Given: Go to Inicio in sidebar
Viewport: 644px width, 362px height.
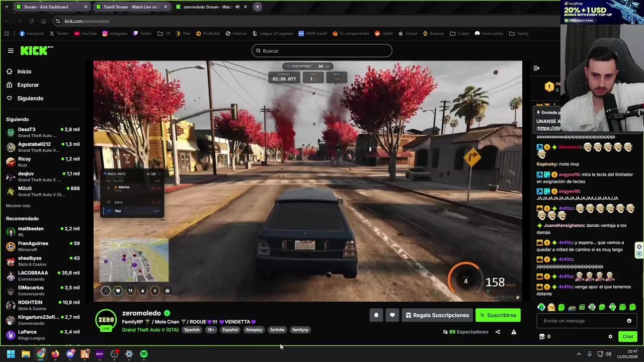Looking at the screenshot, I should 24,71.
